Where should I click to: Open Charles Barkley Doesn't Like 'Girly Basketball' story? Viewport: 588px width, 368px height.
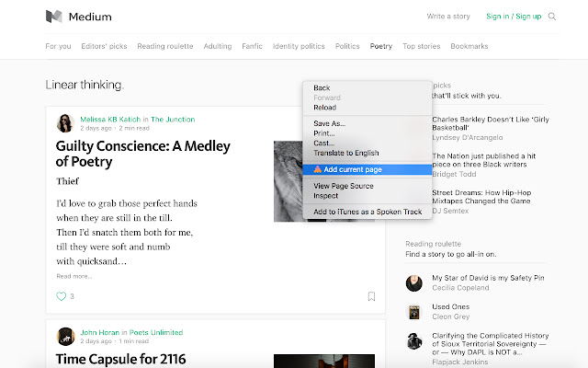pos(491,123)
